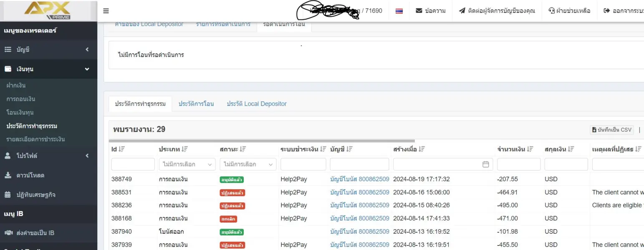This screenshot has width=644, height=250.
Task: Click ยกเลิก status badge in row 388168
Action: [228, 219]
